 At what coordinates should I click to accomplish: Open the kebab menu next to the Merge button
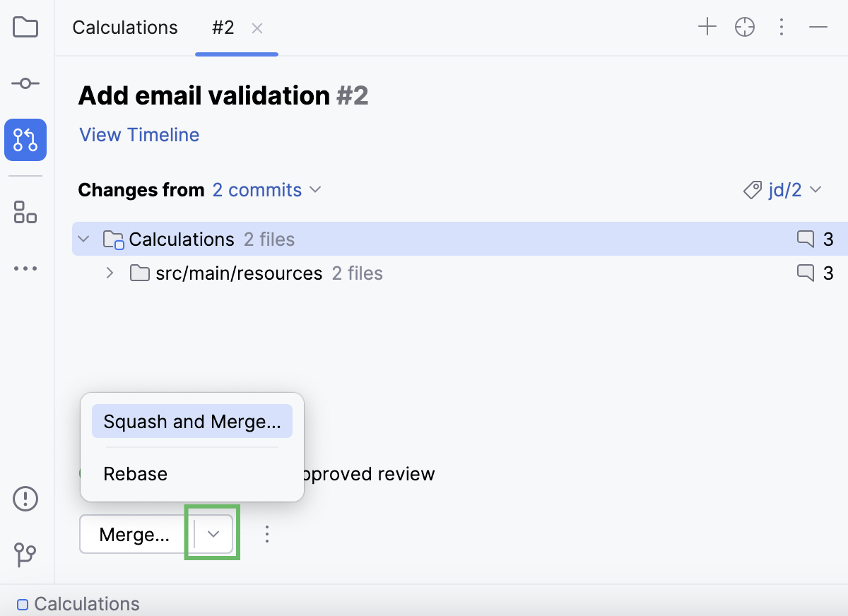267,535
